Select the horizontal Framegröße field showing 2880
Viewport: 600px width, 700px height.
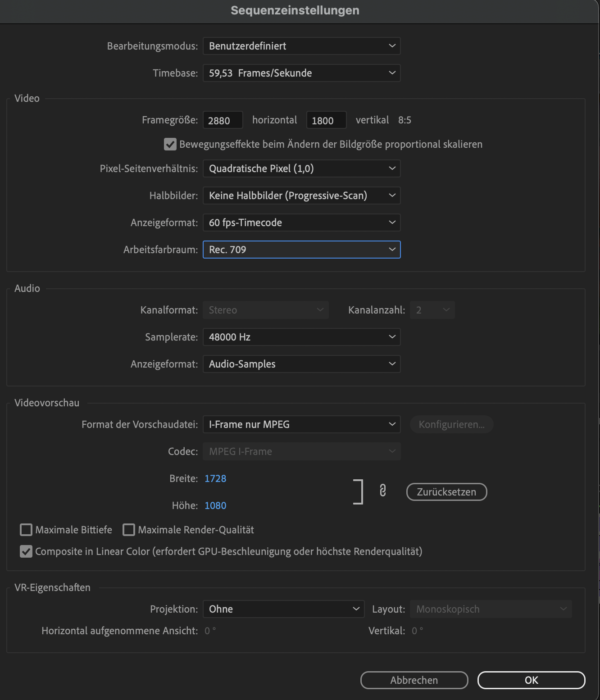pyautogui.click(x=223, y=120)
